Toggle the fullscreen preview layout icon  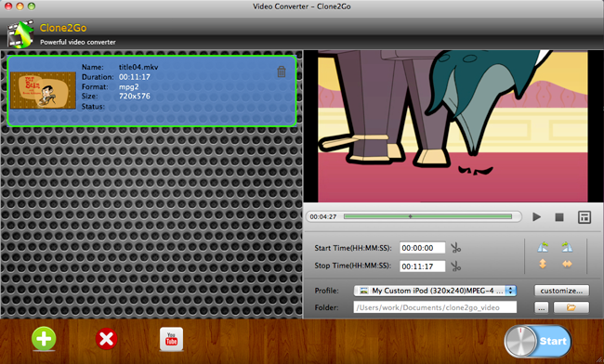tap(584, 217)
